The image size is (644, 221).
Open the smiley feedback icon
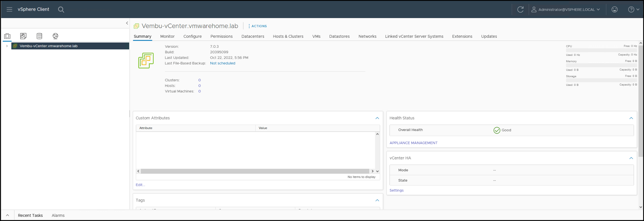click(615, 9)
